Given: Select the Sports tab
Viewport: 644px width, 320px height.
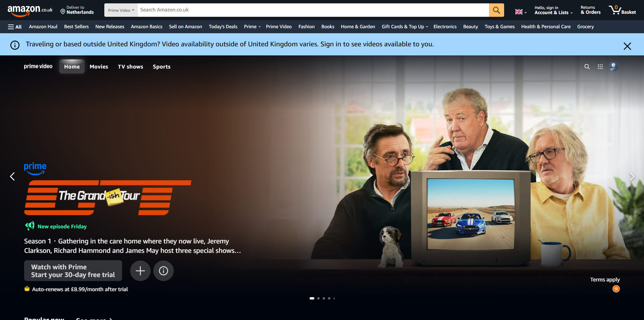Looking at the screenshot, I should click(162, 66).
